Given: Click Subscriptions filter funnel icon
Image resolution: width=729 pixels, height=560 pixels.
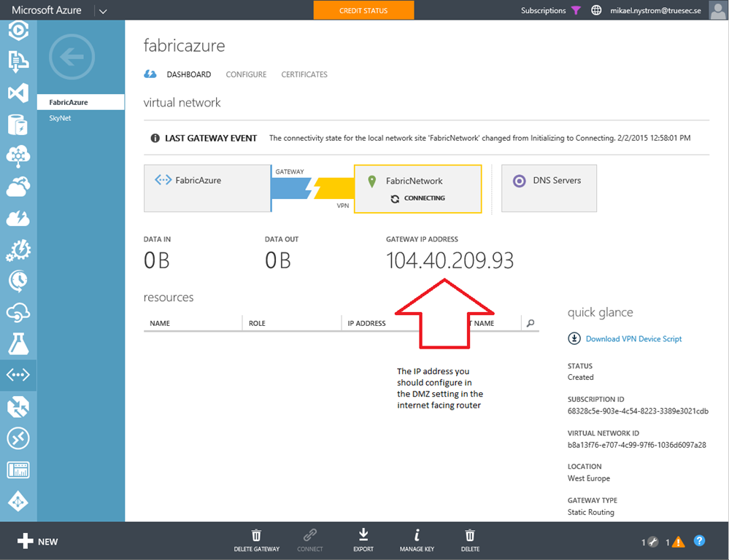Looking at the screenshot, I should click(576, 10).
